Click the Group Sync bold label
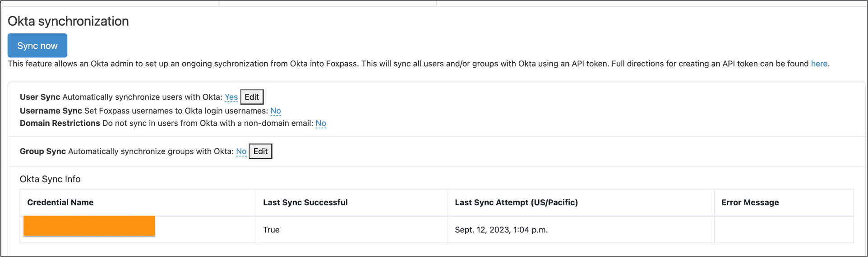The image size is (868, 257). pyautogui.click(x=43, y=151)
